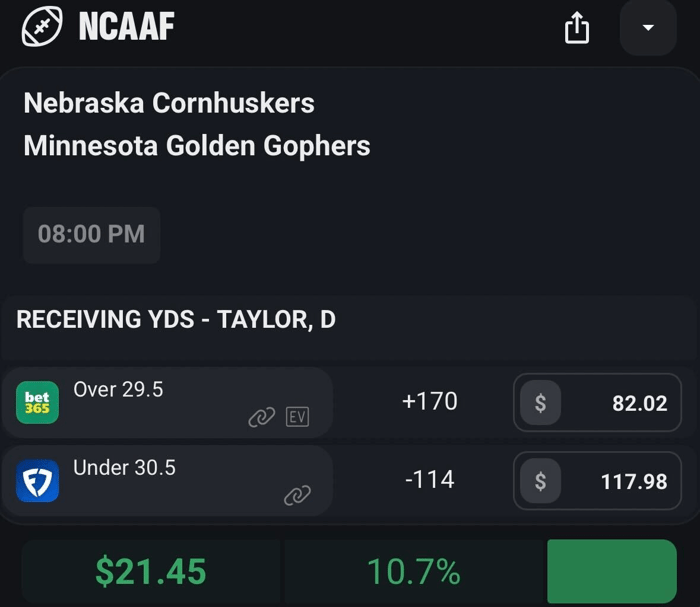Share this arbitrage bet
The height and width of the screenshot is (607, 700).
point(577,29)
